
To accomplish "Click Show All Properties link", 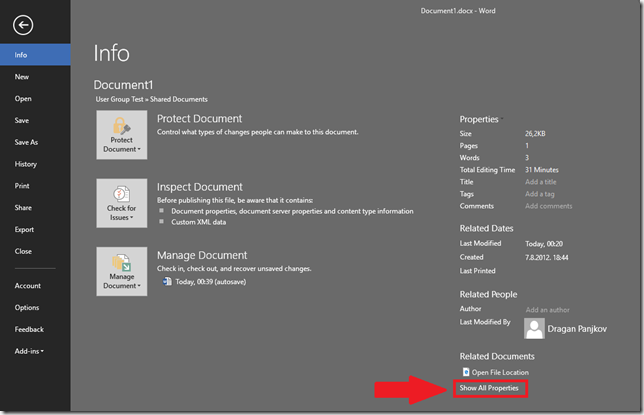I will 489,388.
